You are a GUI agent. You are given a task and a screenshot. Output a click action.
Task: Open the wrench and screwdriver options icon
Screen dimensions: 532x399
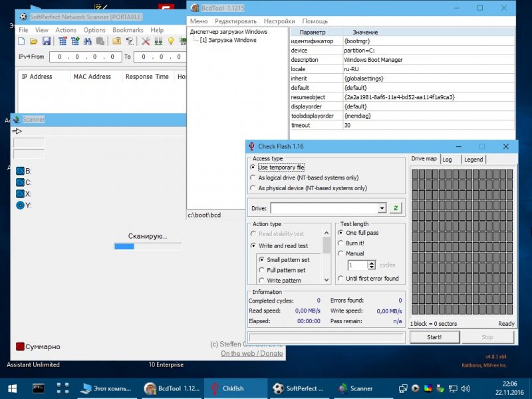(x=146, y=41)
